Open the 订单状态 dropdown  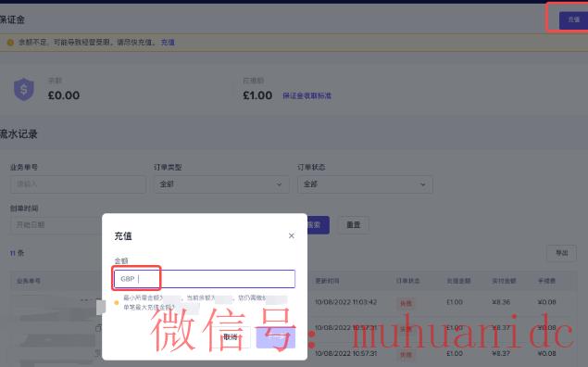tap(365, 184)
